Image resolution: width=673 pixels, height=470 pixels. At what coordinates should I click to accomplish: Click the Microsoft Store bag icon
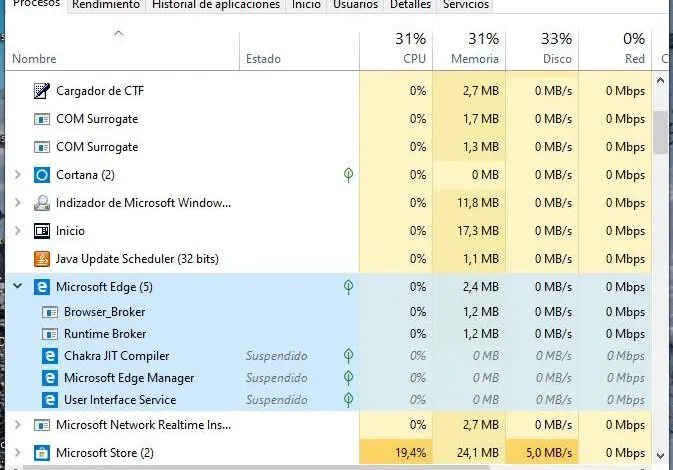42,453
